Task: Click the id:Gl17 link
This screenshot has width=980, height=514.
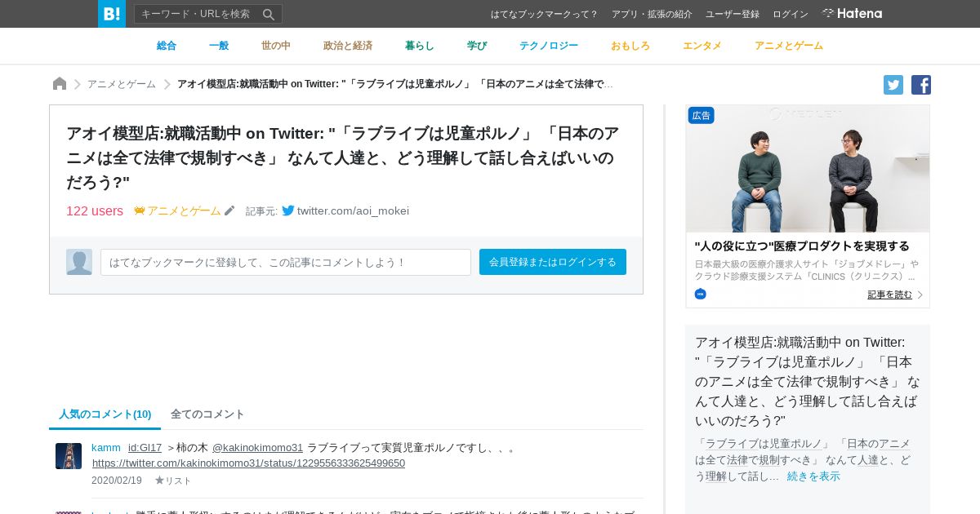Action: 145,447
